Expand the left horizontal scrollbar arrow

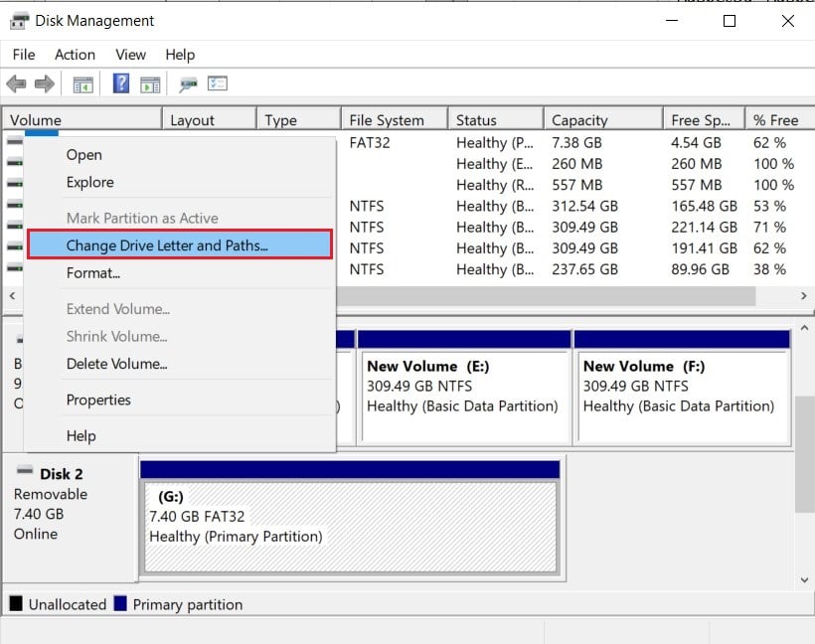pyautogui.click(x=8, y=295)
